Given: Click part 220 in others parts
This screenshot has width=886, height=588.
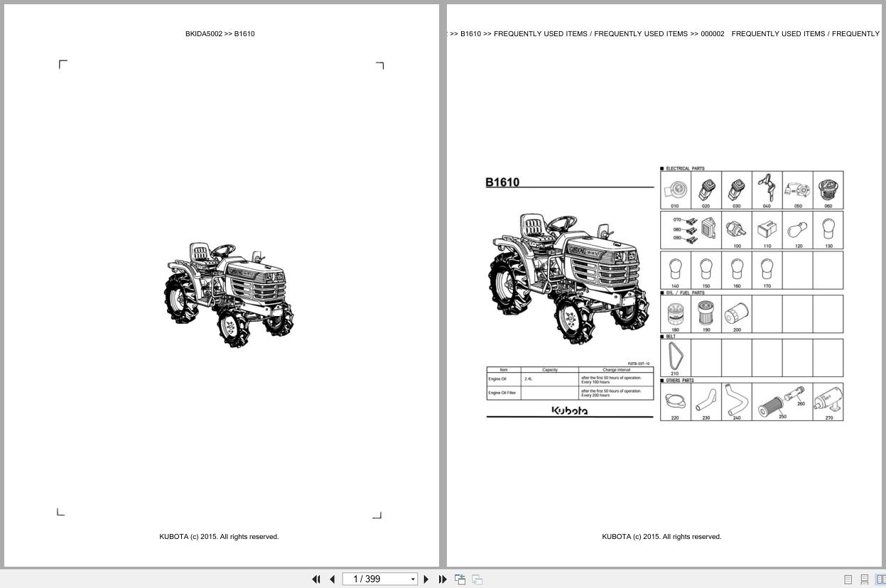Looking at the screenshot, I should click(x=675, y=401).
